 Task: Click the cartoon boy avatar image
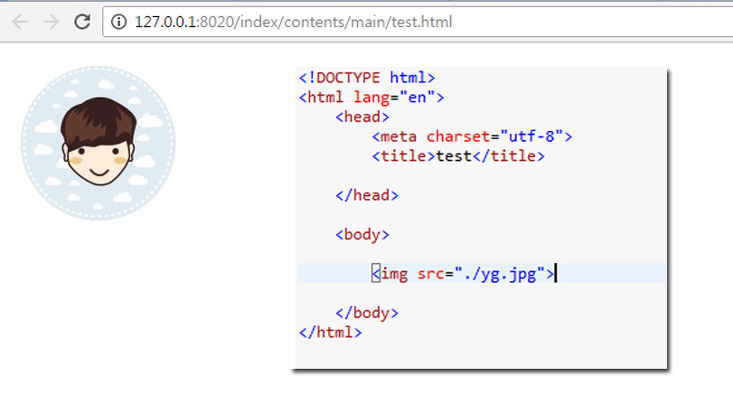coord(98,143)
